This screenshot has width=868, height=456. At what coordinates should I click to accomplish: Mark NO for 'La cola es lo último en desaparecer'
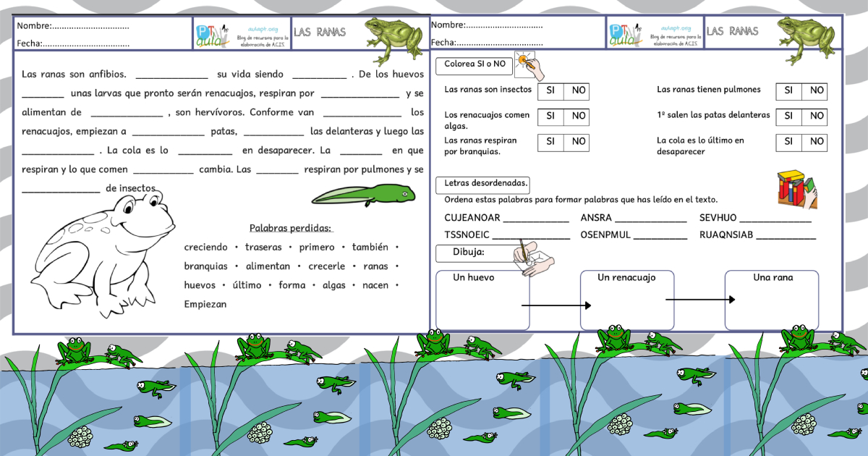[814, 143]
